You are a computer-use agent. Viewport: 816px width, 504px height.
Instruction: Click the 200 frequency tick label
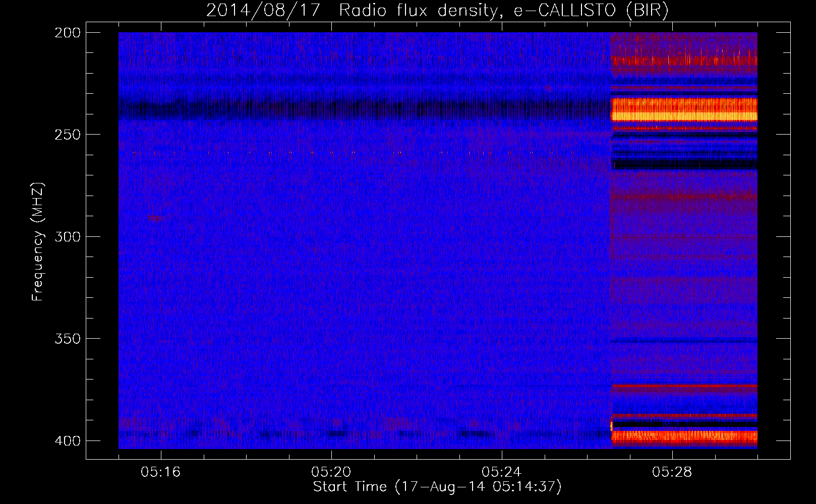(x=68, y=33)
